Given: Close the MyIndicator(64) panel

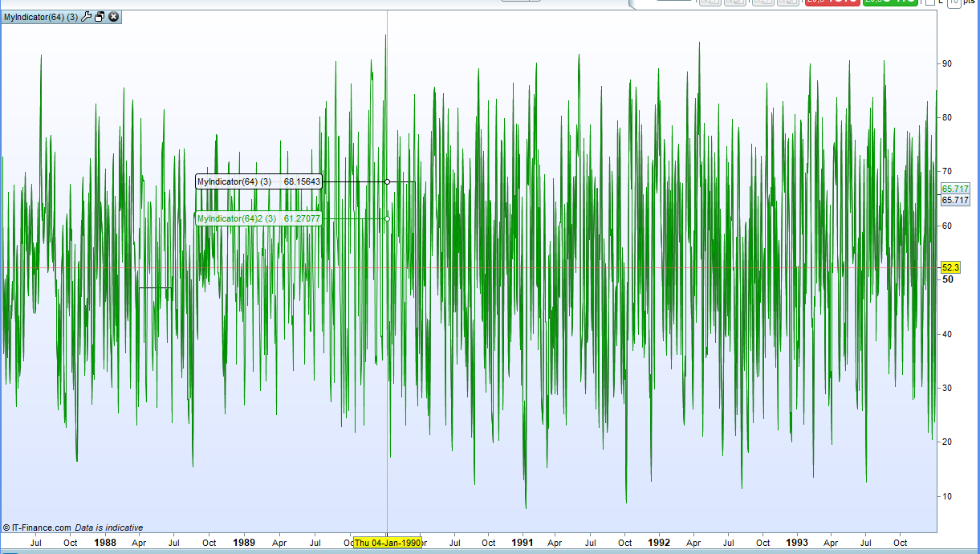Looking at the screenshot, I should coord(113,17).
